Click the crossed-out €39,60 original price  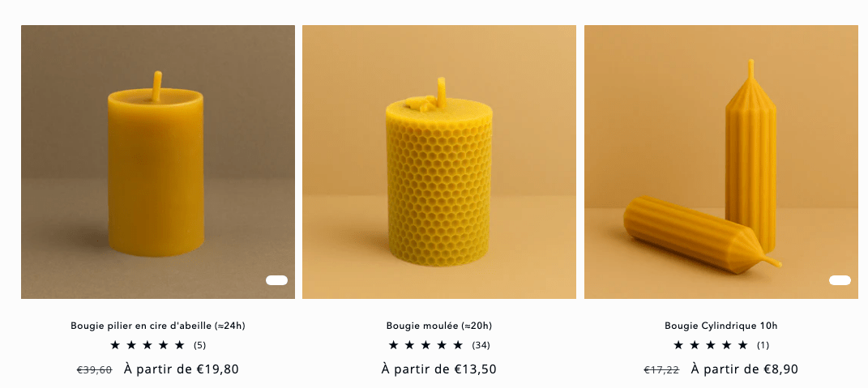(x=94, y=369)
